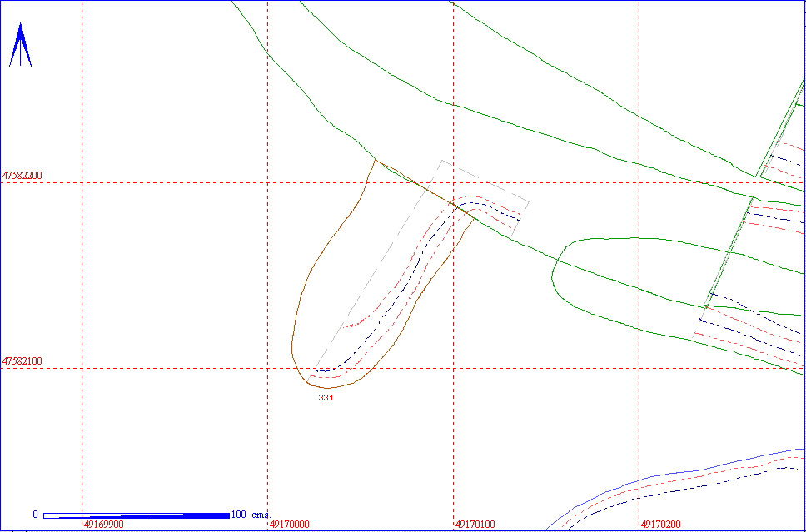Click the blue scale bar
This screenshot has width=806, height=532.
(137, 515)
